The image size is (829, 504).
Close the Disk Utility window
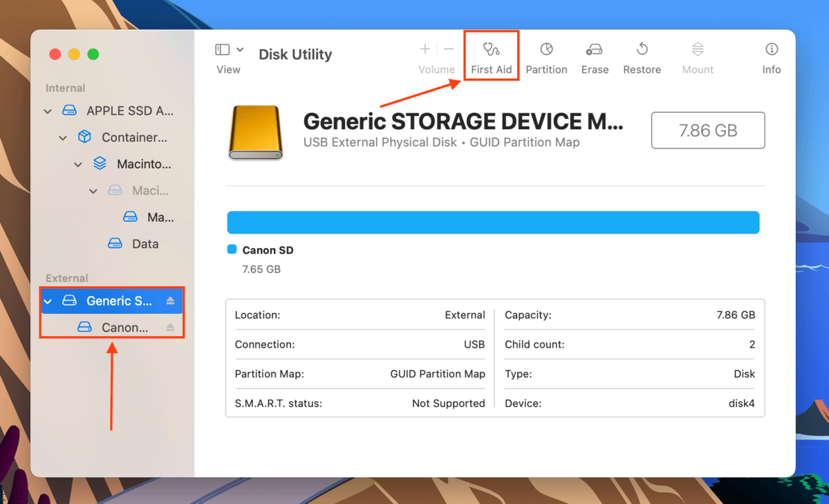tap(55, 55)
